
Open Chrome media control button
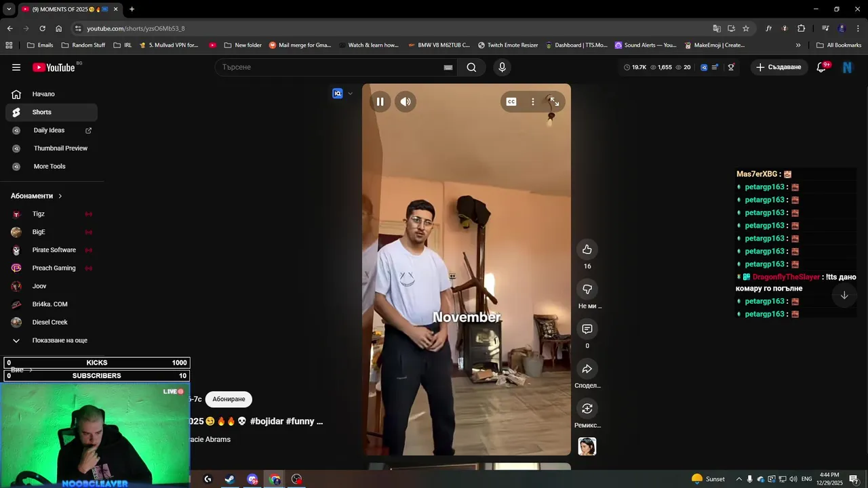[825, 28]
